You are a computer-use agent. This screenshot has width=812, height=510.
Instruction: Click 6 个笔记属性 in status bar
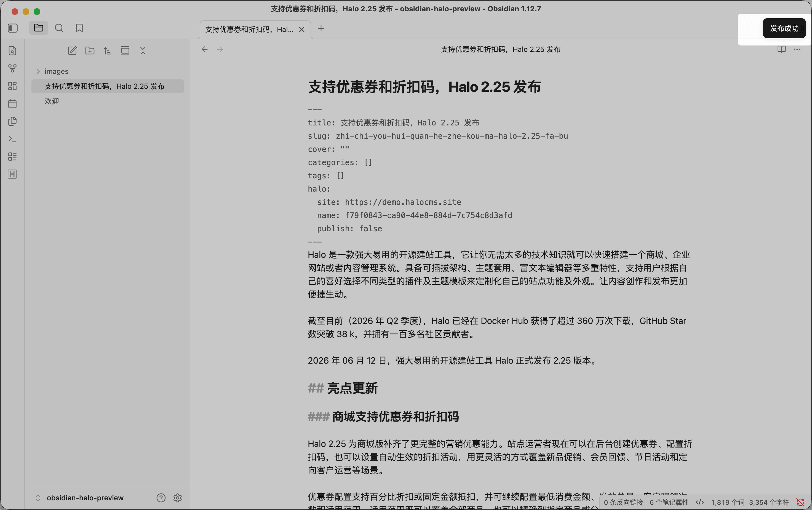(x=669, y=502)
